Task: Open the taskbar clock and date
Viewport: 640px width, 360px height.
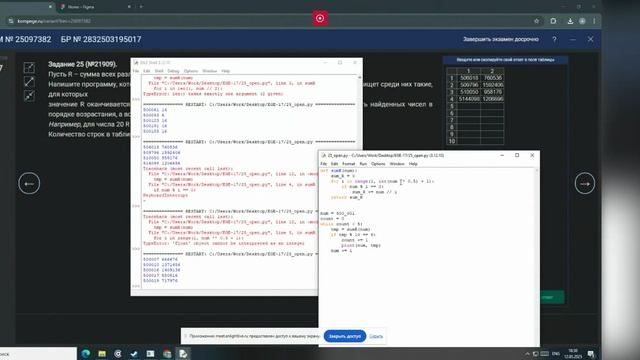Action: click(573, 353)
